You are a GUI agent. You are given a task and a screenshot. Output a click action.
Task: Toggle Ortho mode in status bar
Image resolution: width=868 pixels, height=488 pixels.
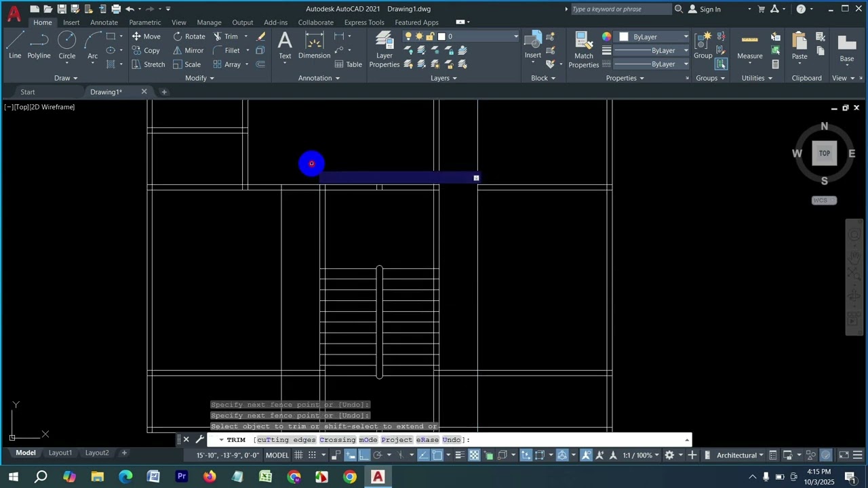click(364, 455)
